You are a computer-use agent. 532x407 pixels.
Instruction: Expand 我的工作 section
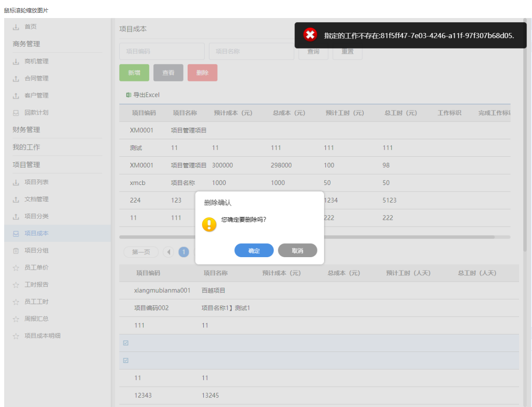26,147
